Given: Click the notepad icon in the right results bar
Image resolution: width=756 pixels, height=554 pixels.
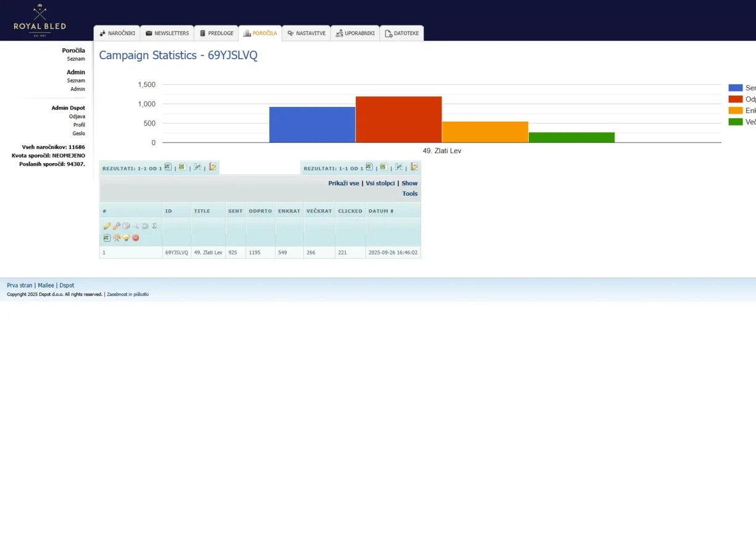Looking at the screenshot, I should pos(414,167).
